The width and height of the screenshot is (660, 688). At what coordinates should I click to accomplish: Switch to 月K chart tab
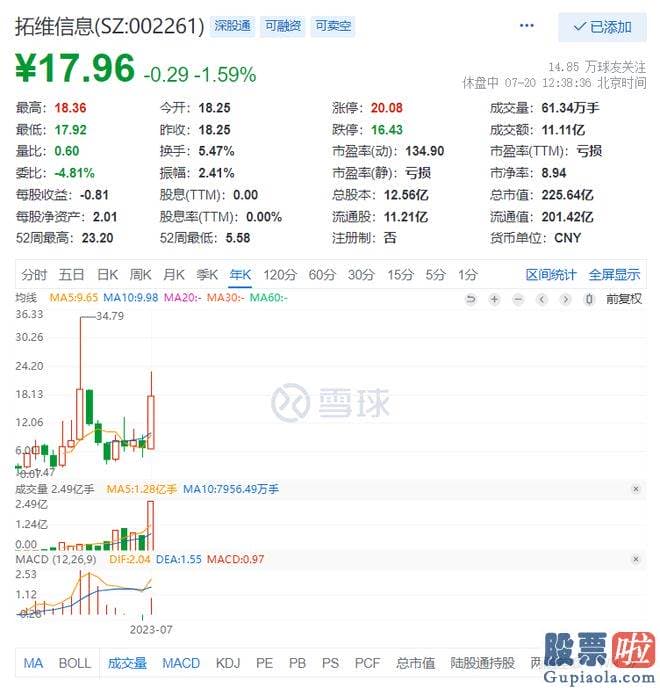coord(174,275)
